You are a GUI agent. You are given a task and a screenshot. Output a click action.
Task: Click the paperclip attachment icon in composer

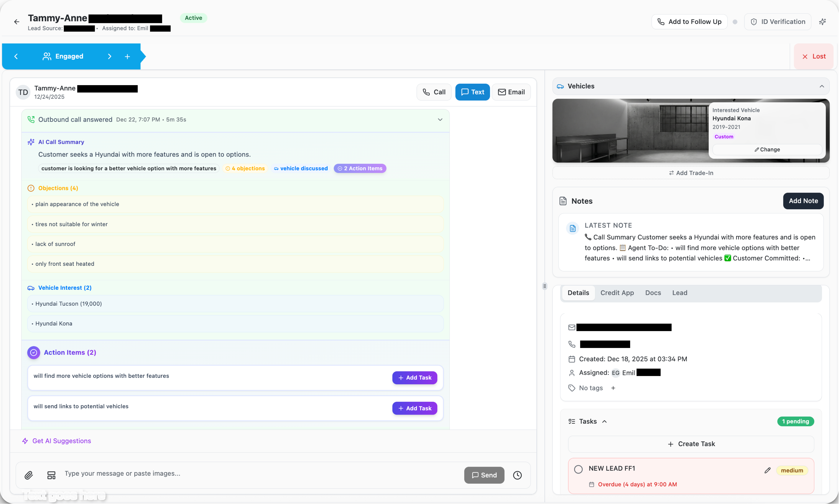click(29, 475)
